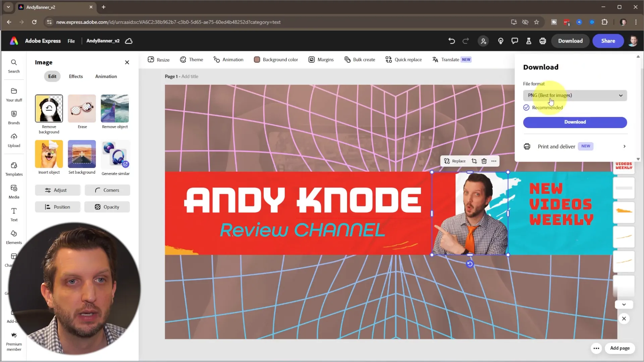Switch to the Edit tab
Viewport: 644px width, 362px height.
point(52,76)
